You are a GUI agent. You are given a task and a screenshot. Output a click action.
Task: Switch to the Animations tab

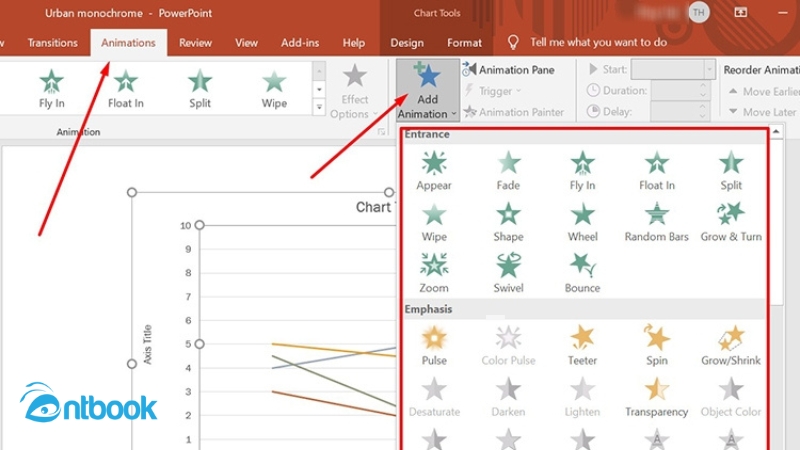point(128,43)
